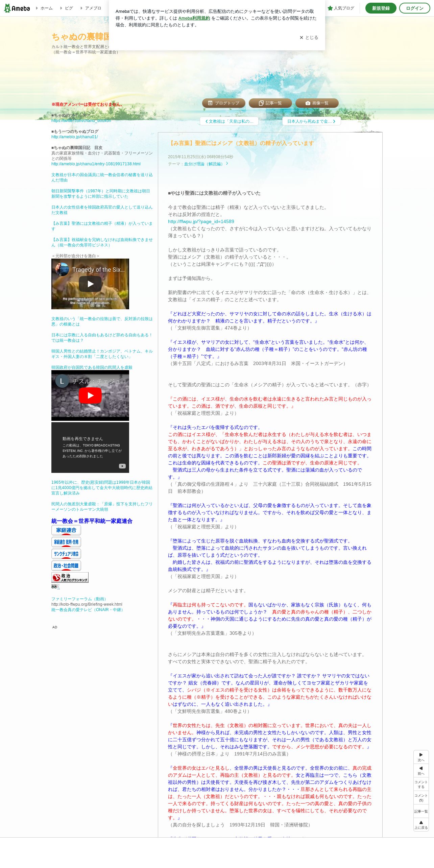Open sidebar link 聖酒には文教祖の精子（精液）
Viewport: 434px width, 868px height.
pyautogui.click(x=102, y=226)
